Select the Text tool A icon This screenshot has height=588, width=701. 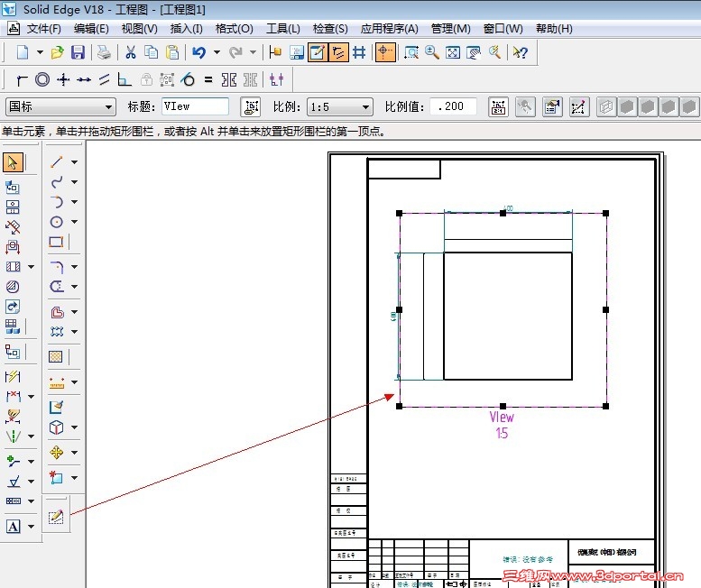pos(13,527)
